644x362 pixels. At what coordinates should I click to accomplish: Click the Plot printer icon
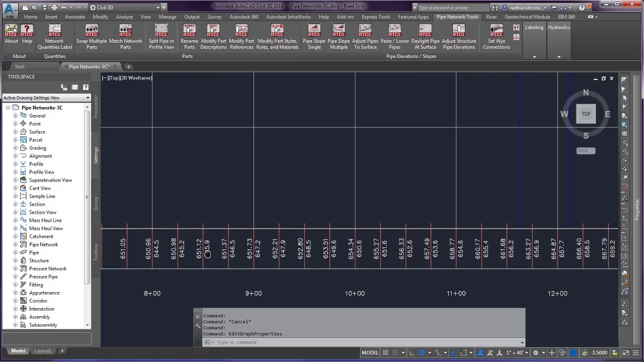tap(54, 8)
